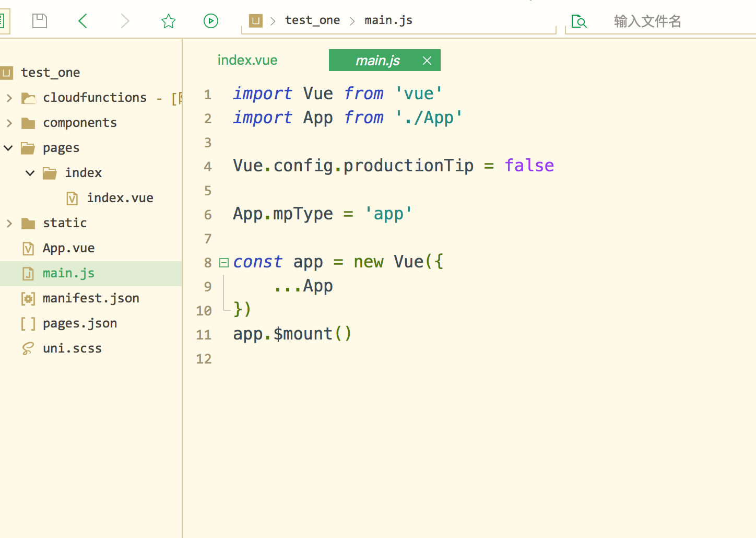756x538 pixels.
Task: Click the 'vue' string on line 1
Action: click(419, 93)
